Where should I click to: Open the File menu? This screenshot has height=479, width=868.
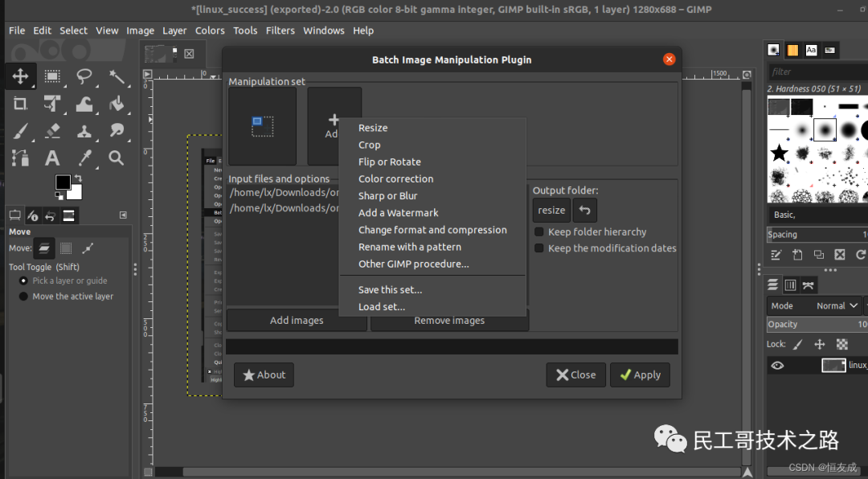(x=17, y=31)
